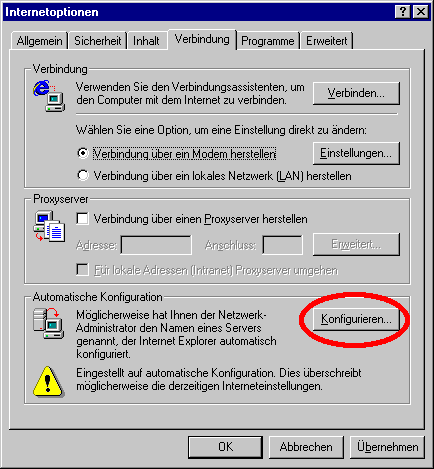Switch to the Erweitert tab

[326, 41]
